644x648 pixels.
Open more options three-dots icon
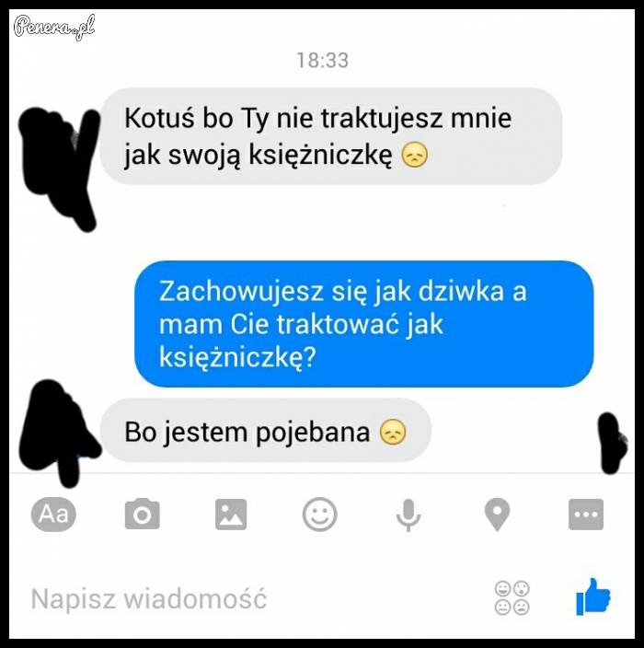coord(586,515)
